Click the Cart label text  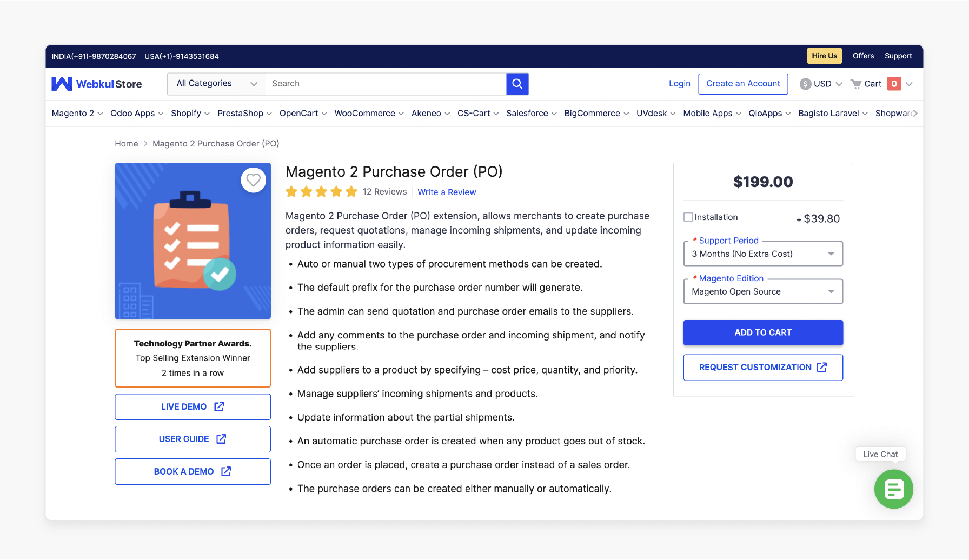coord(873,84)
